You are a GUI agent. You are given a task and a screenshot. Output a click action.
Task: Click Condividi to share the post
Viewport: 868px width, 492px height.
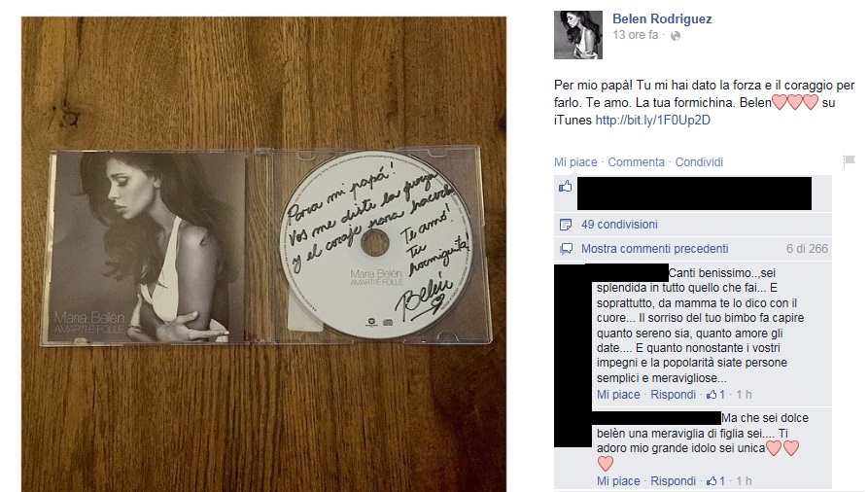[699, 162]
